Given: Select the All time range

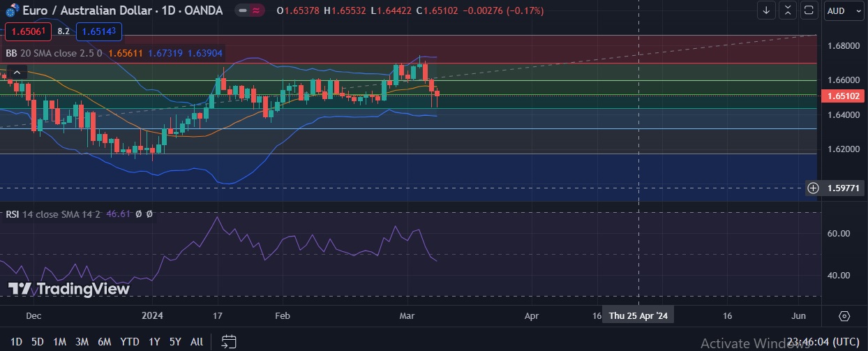Looking at the screenshot, I should [197, 341].
